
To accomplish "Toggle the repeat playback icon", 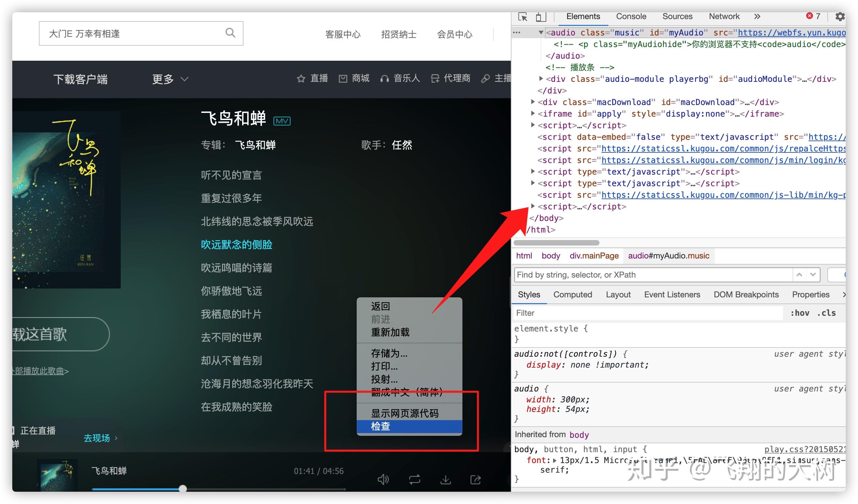I will point(414,480).
